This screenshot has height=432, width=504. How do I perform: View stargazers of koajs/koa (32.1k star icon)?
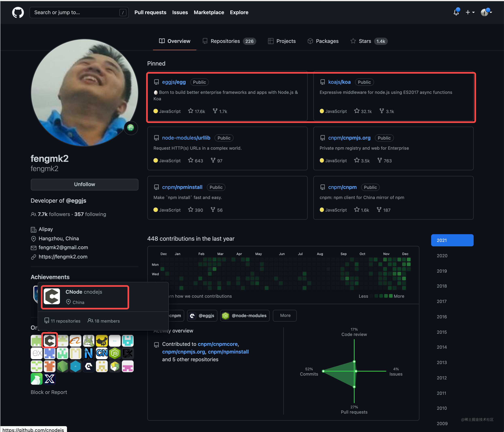363,111
